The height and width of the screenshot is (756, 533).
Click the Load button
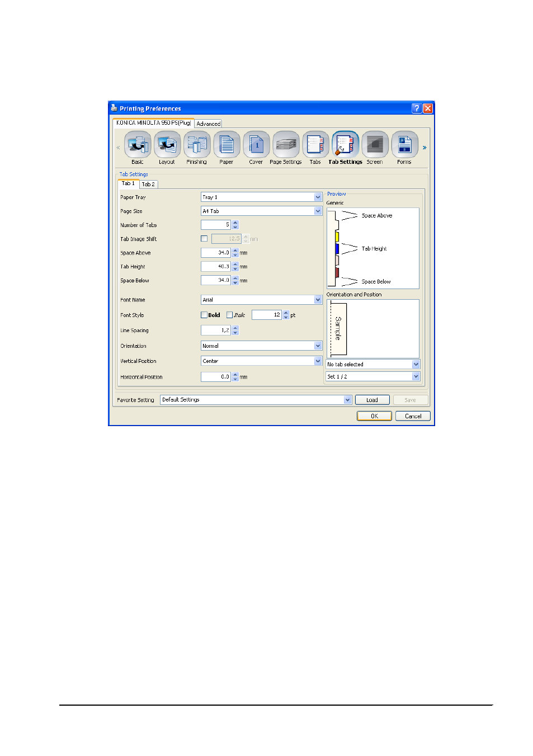(372, 400)
